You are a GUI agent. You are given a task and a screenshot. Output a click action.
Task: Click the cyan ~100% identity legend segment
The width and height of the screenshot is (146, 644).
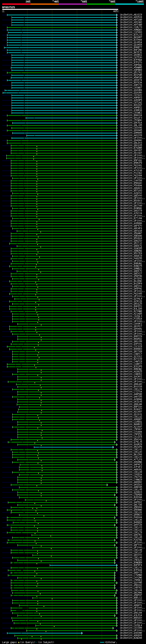pos(130,4)
